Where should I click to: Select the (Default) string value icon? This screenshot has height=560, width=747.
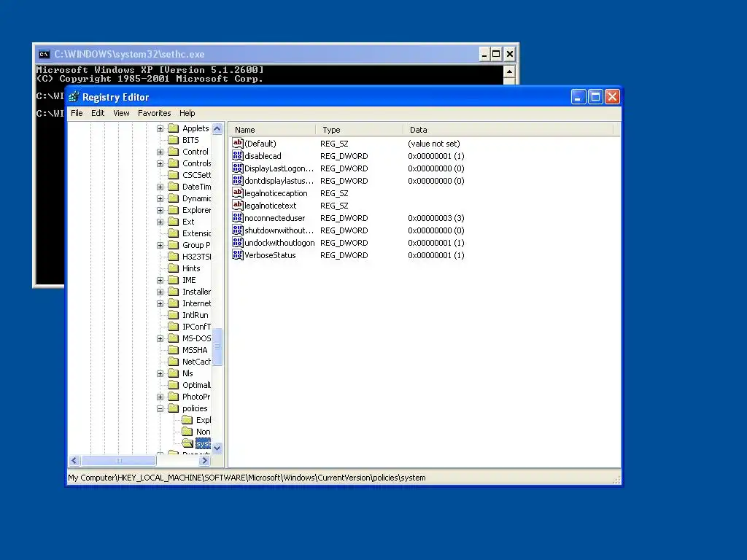(x=238, y=143)
